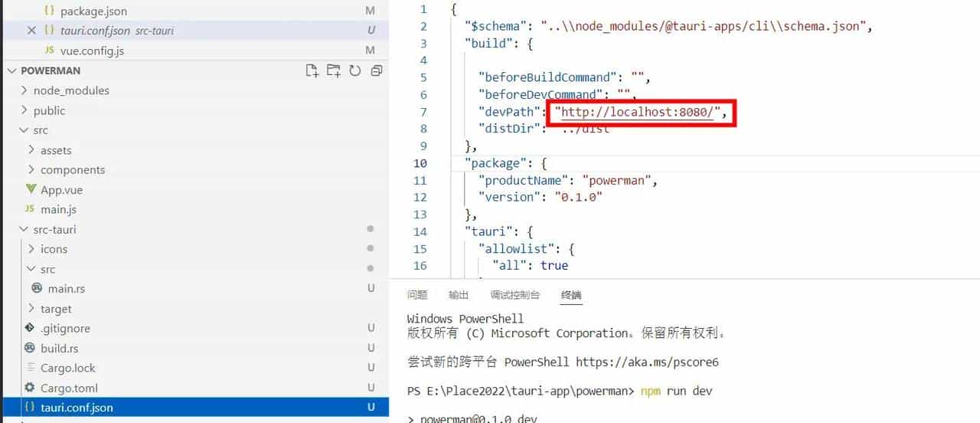The image size is (980, 423).
Task: Click line number 14 in gutter
Action: pyautogui.click(x=420, y=231)
